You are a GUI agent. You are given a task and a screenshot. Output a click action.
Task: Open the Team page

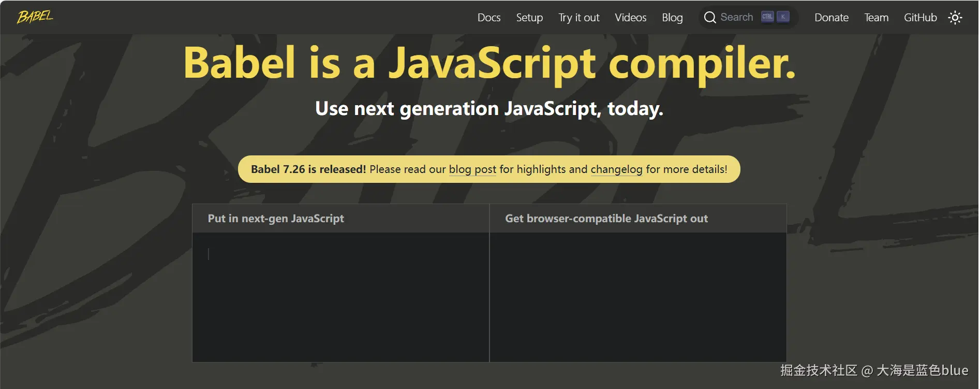tap(876, 18)
